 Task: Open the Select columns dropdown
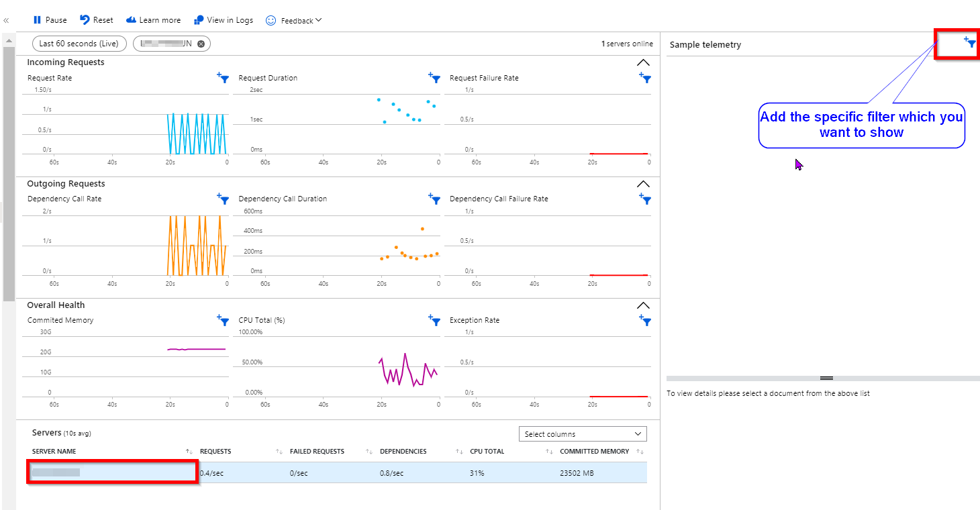[x=583, y=434]
